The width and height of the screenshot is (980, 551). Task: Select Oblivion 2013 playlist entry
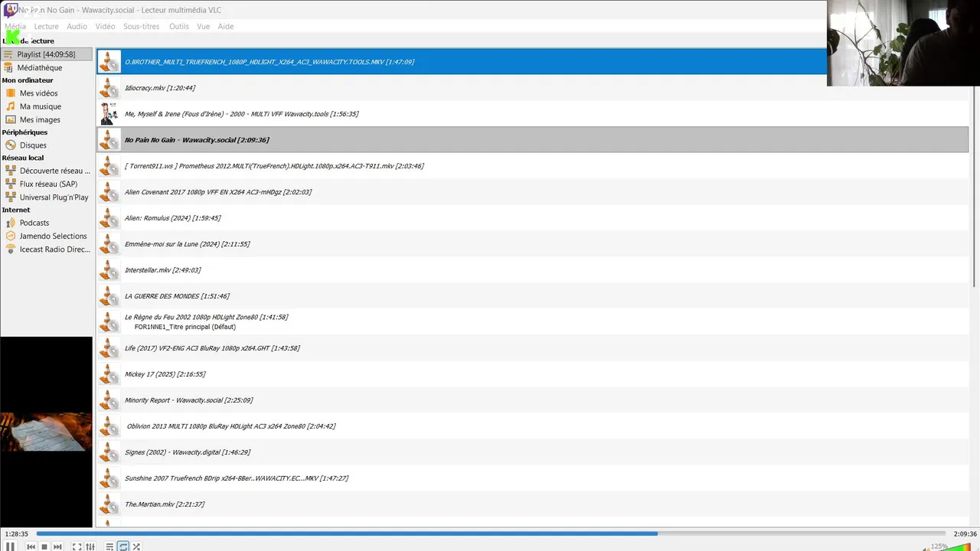coord(532,426)
